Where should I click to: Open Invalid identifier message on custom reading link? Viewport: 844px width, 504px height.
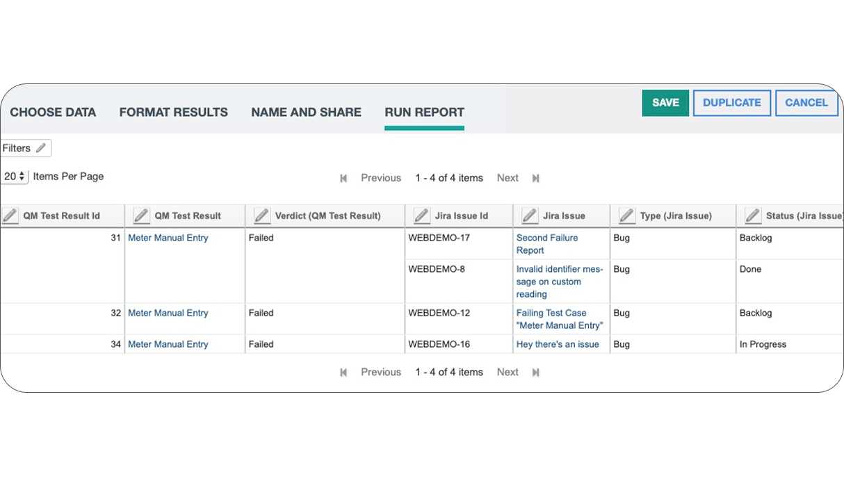560,282
